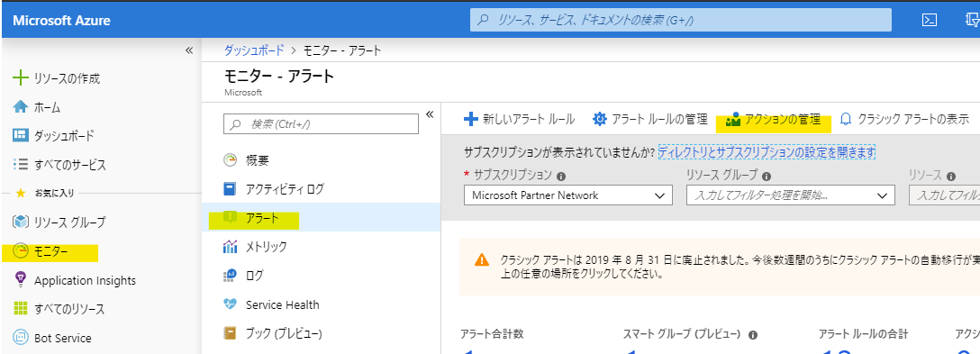Open リソースの作成 in sidebar

pyautogui.click(x=67, y=78)
